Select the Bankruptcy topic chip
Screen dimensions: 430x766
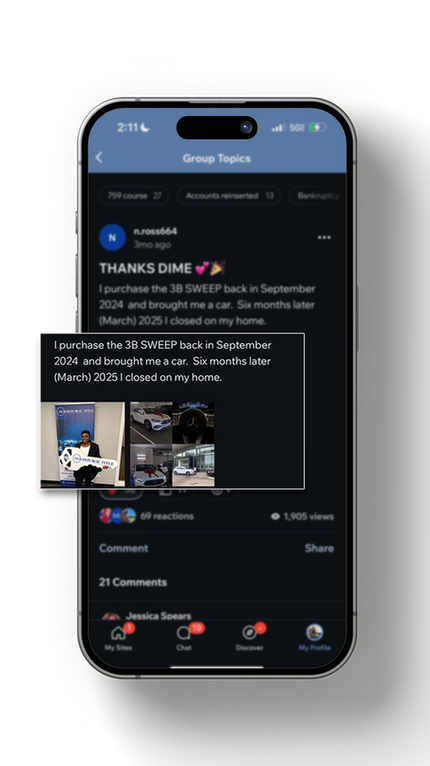tap(318, 195)
